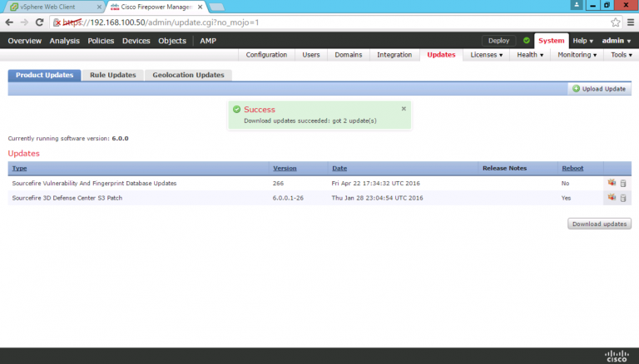
Task: Open the Tools dropdown menu
Action: (621, 55)
